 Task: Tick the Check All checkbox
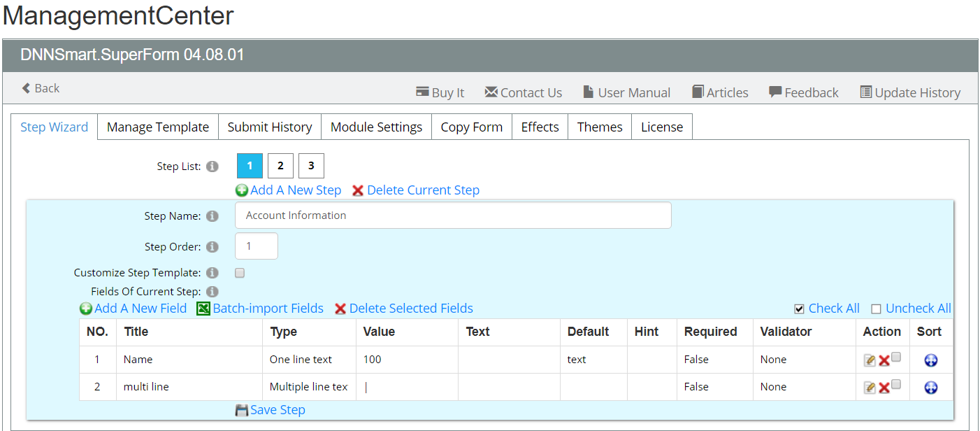click(x=800, y=309)
